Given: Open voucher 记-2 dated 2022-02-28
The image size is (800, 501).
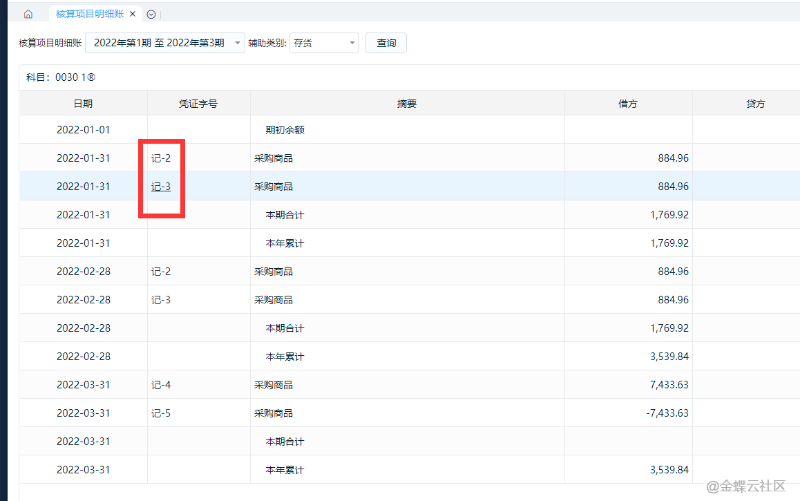Looking at the screenshot, I should 161,271.
